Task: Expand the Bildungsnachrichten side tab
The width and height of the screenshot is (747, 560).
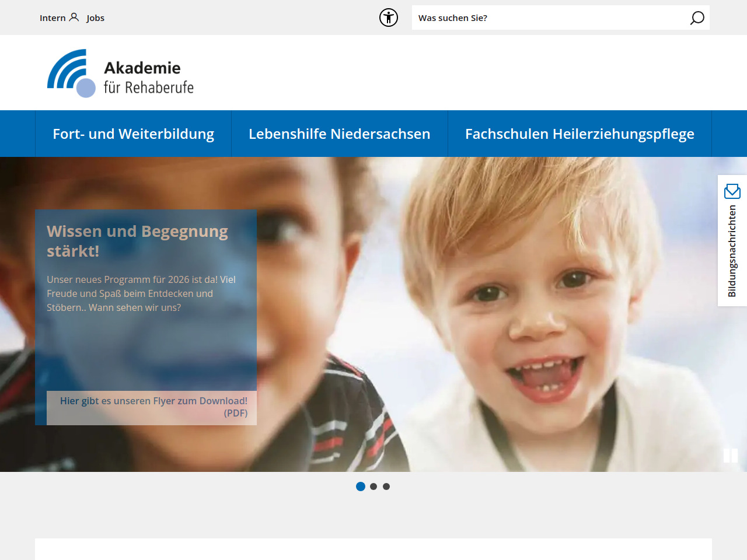Action: (732, 240)
